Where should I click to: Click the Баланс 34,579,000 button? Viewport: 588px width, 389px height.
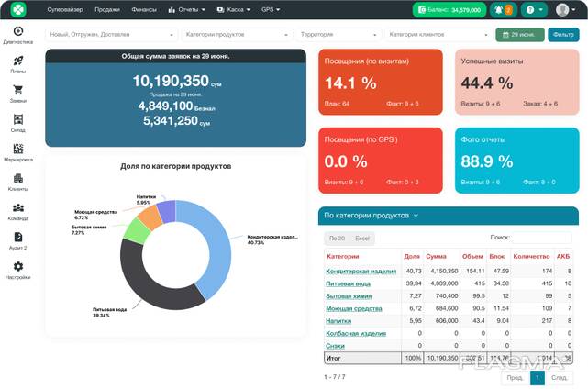pyautogui.click(x=449, y=10)
